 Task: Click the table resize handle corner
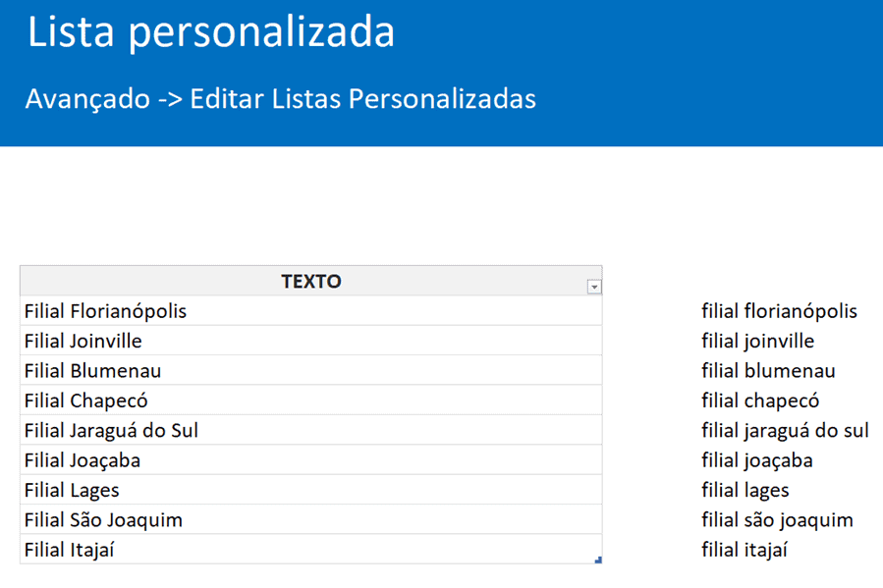click(598, 560)
